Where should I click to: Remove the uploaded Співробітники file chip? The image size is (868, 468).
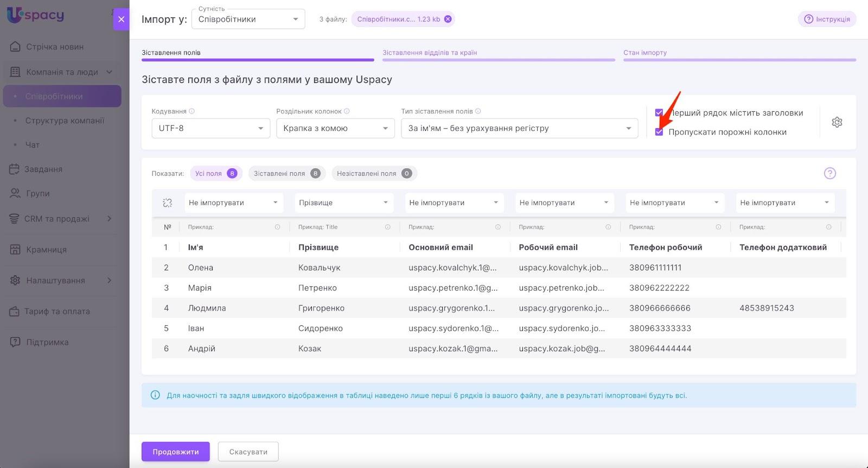pos(448,19)
